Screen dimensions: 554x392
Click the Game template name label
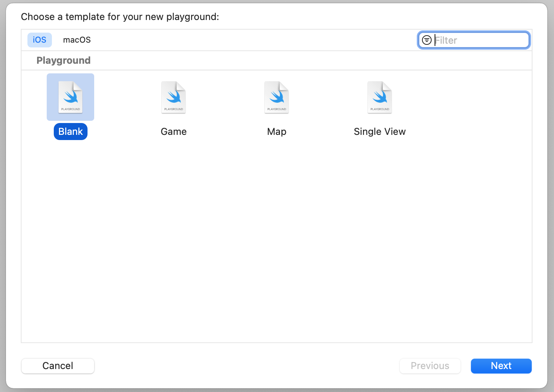174,131
